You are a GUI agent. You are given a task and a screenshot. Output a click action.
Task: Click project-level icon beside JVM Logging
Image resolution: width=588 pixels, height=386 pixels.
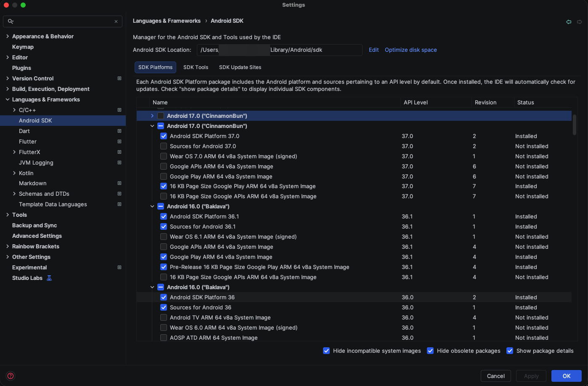pyautogui.click(x=119, y=162)
